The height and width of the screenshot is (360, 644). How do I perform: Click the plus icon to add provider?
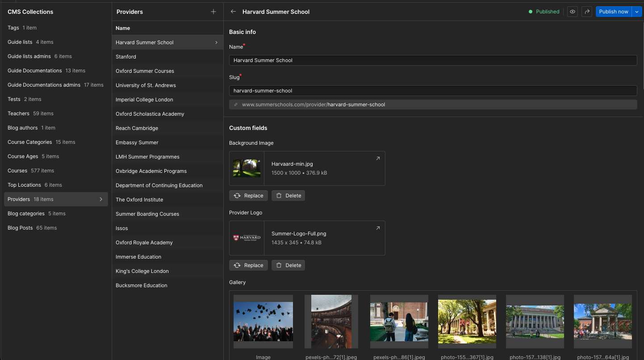pyautogui.click(x=213, y=12)
